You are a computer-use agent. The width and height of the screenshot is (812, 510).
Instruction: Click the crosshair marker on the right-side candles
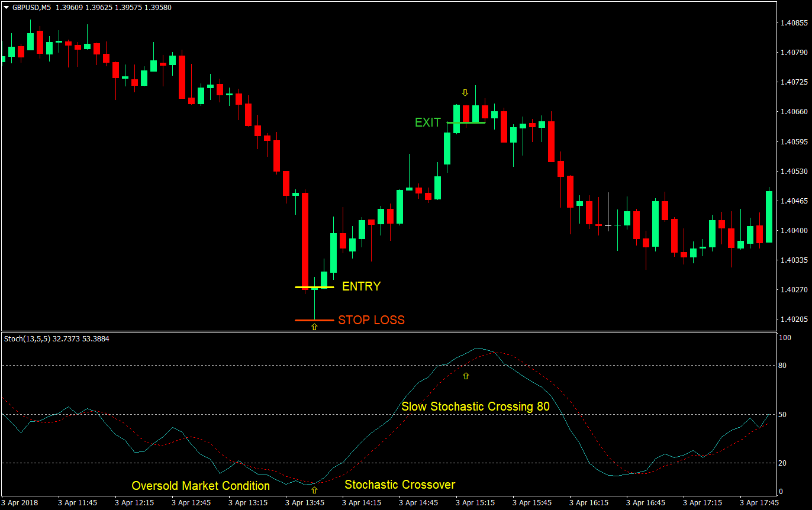pos(608,225)
